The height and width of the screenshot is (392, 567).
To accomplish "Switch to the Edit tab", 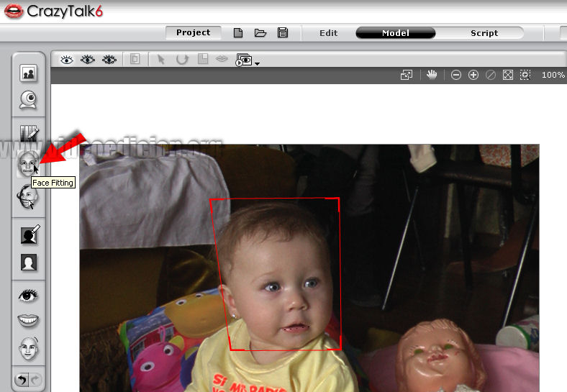I will (329, 33).
